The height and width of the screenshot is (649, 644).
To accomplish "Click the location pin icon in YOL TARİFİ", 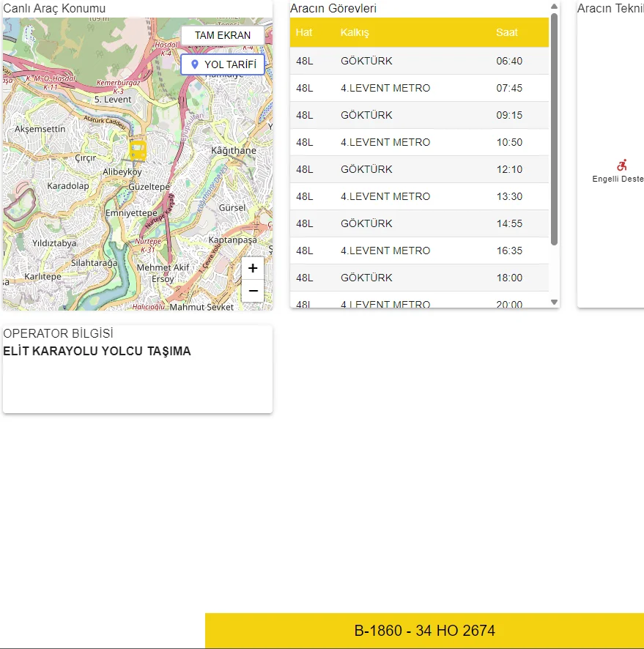I will 195,64.
